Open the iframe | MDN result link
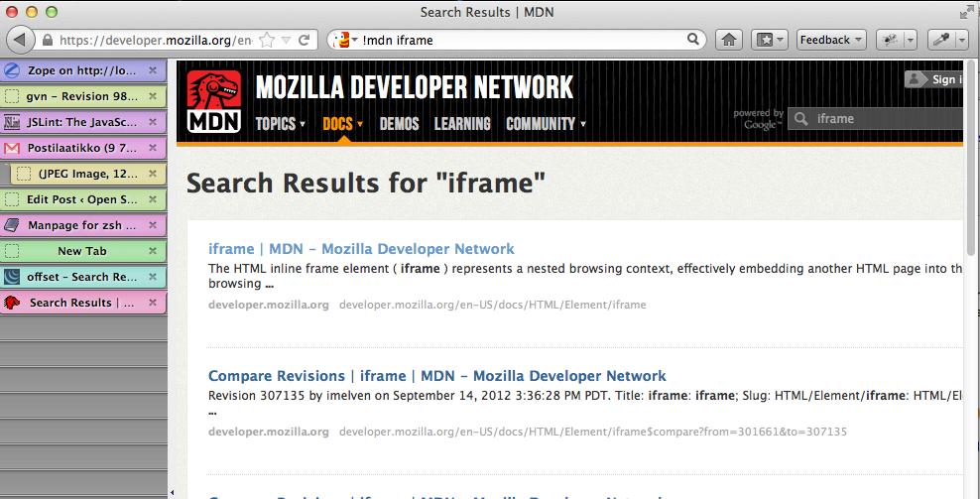980x499 pixels. point(361,249)
